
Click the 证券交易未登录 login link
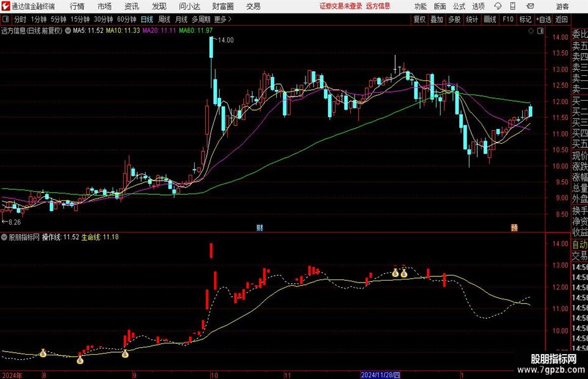(x=341, y=6)
